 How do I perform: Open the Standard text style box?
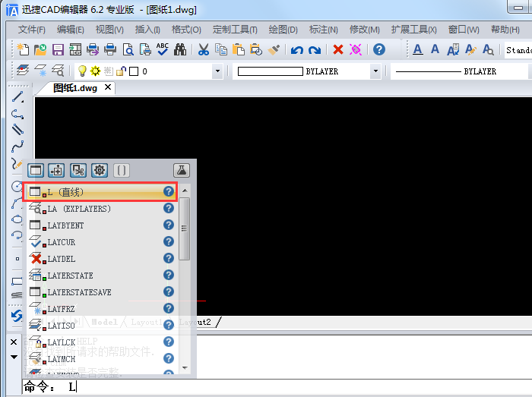[518, 50]
